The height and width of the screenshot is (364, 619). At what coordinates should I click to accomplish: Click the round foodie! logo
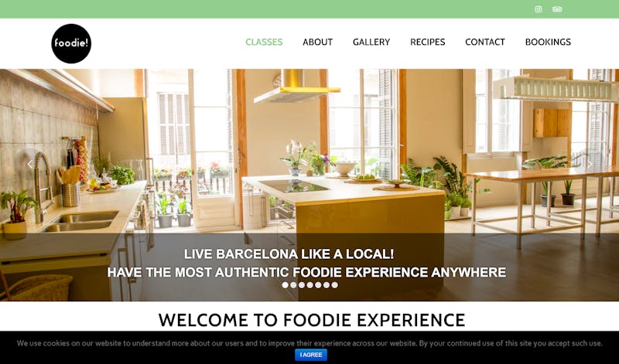(71, 43)
